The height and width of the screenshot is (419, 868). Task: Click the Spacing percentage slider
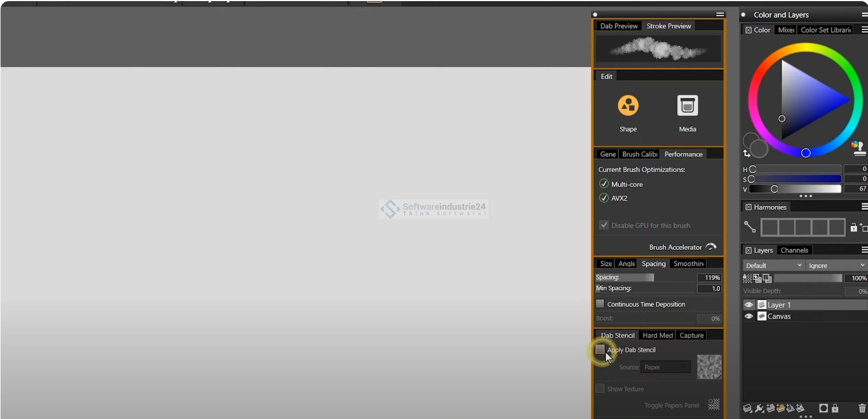(645, 278)
